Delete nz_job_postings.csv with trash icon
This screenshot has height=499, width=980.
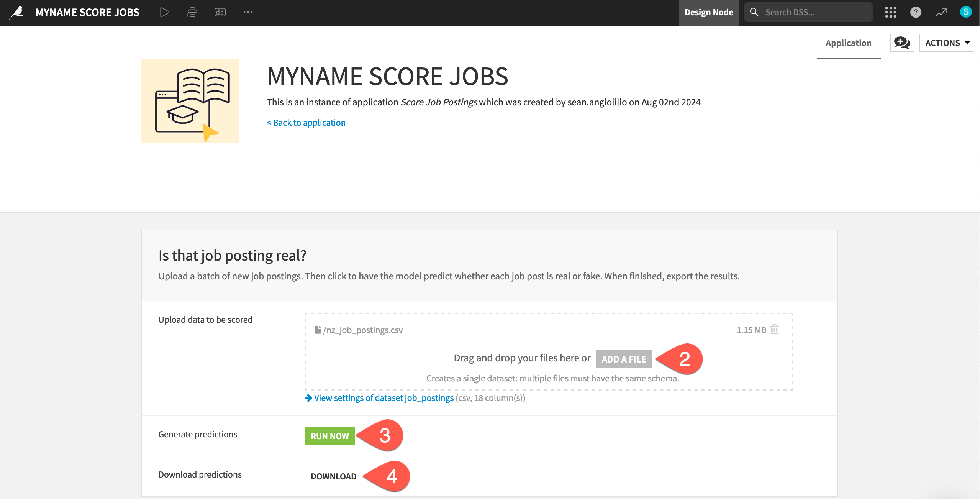[775, 330]
